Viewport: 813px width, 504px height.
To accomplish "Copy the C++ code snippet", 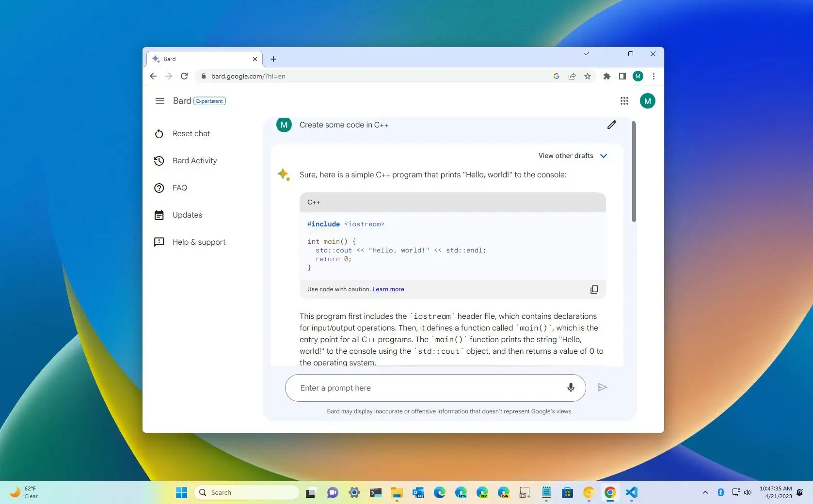I will pos(594,289).
